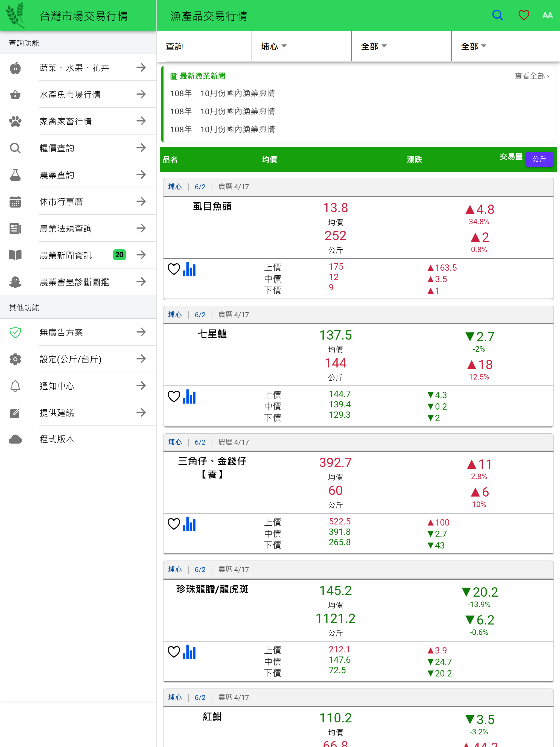Open the first 10月份國內漁業輿情 news item
Viewport: 560px width, 747px height.
click(x=359, y=93)
